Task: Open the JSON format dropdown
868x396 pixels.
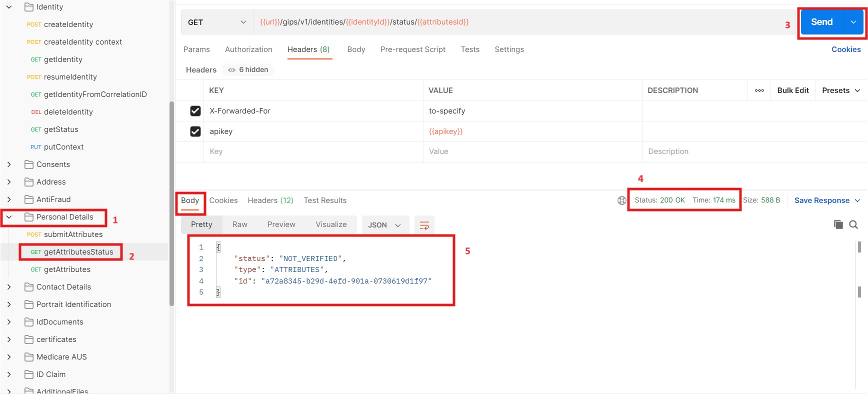Action: click(385, 225)
